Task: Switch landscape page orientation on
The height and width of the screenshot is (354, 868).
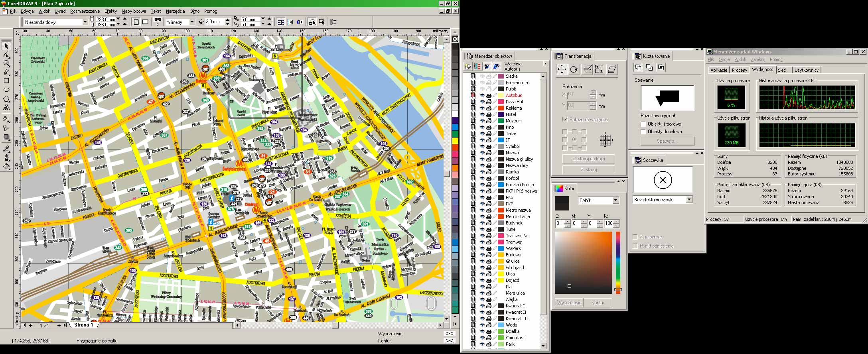Action: pyautogui.click(x=145, y=22)
